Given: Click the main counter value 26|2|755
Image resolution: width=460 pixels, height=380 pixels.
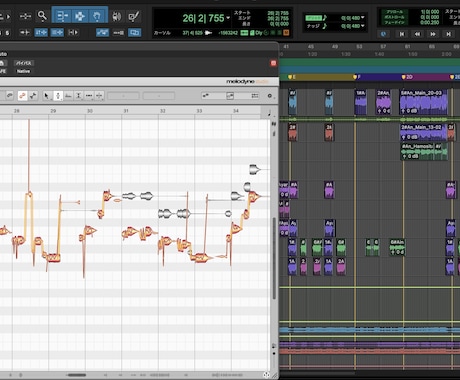Looking at the screenshot, I should point(203,18).
